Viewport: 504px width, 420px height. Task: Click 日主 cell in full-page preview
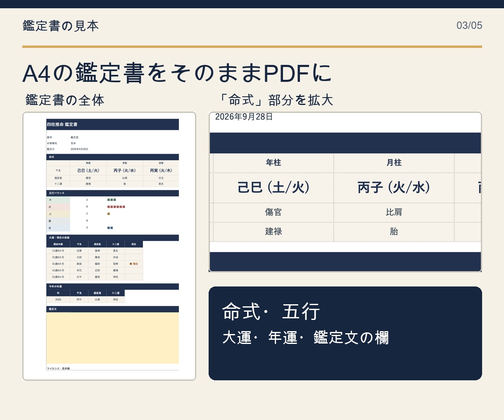161,178
